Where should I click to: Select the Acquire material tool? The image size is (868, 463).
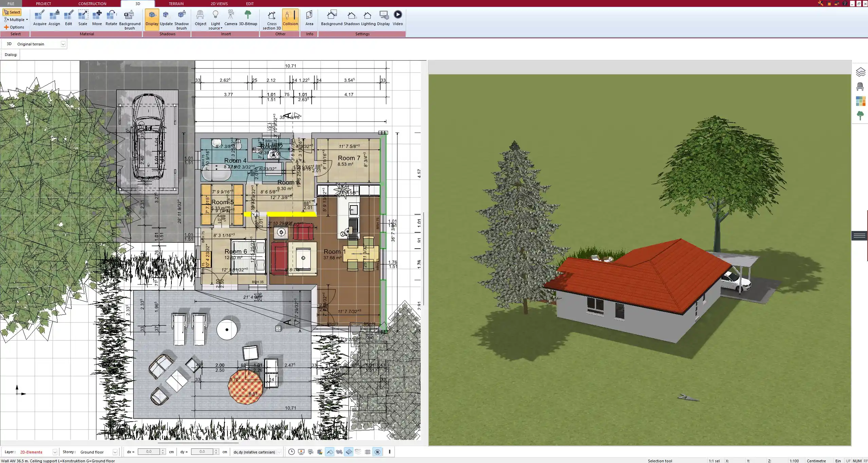click(x=40, y=18)
